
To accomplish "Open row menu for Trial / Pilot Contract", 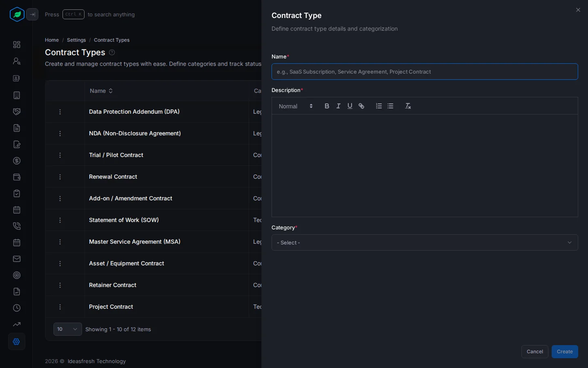I will point(60,155).
